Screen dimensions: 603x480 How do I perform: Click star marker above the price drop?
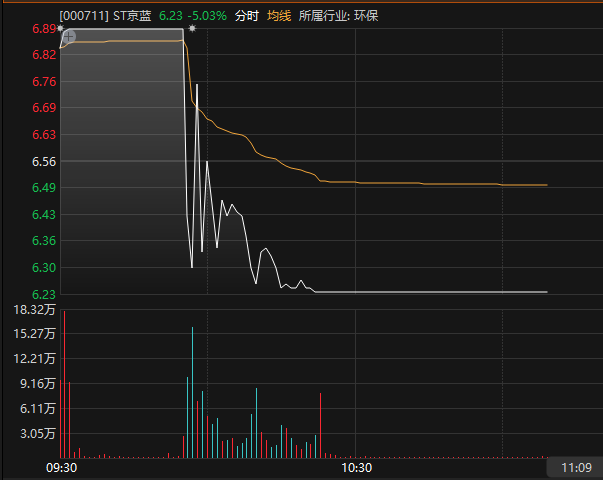pos(192,28)
